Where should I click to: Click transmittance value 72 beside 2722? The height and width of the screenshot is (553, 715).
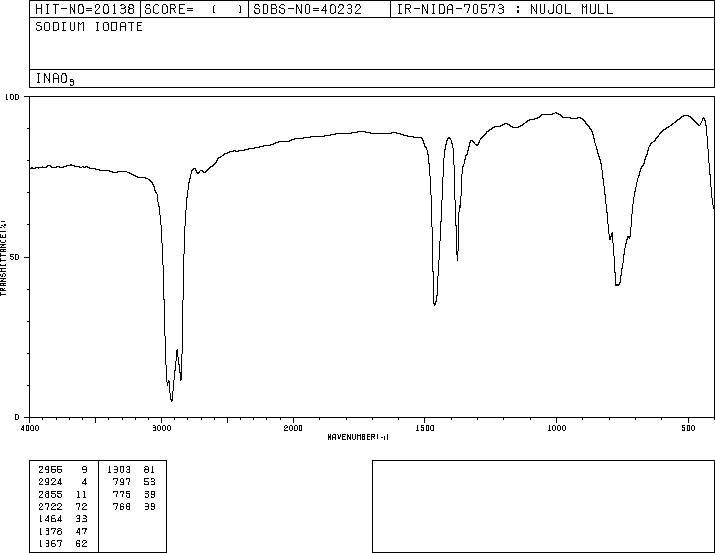(x=81, y=507)
